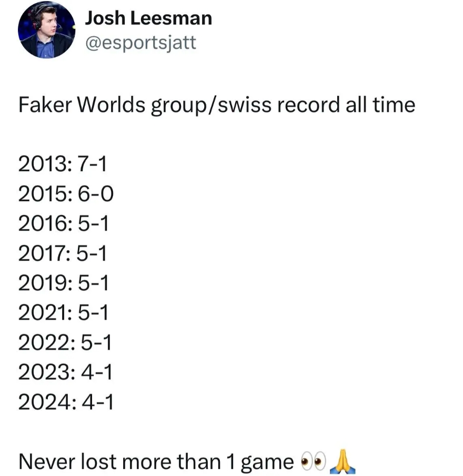The image size is (463, 476).
Task: Select the 2013: 7-1 record line
Action: (x=63, y=164)
